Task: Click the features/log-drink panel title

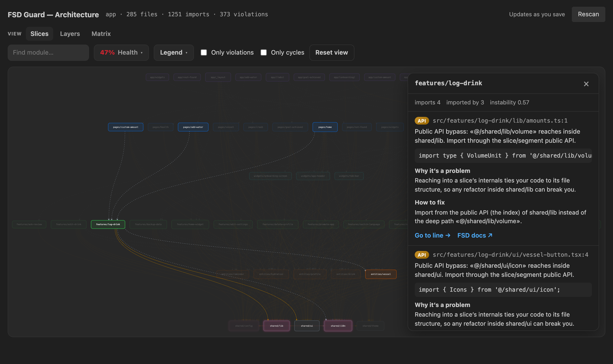Action: coord(449,83)
